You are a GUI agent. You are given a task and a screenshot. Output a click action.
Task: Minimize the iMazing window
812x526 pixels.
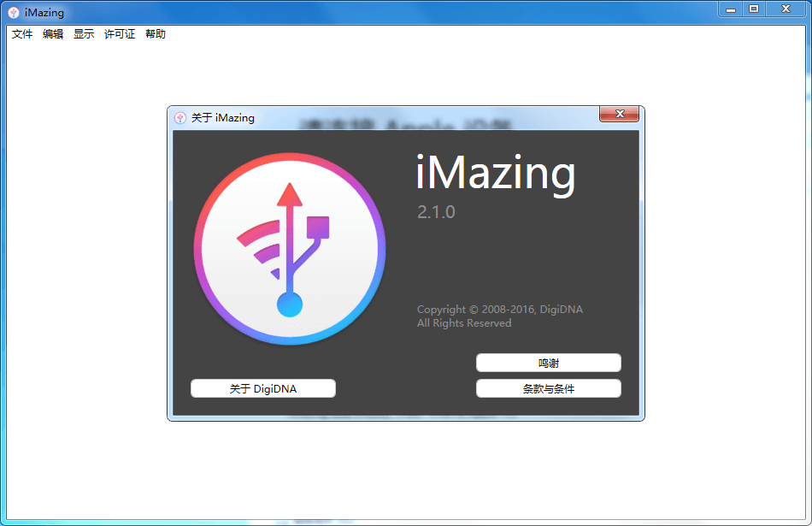coord(729,9)
